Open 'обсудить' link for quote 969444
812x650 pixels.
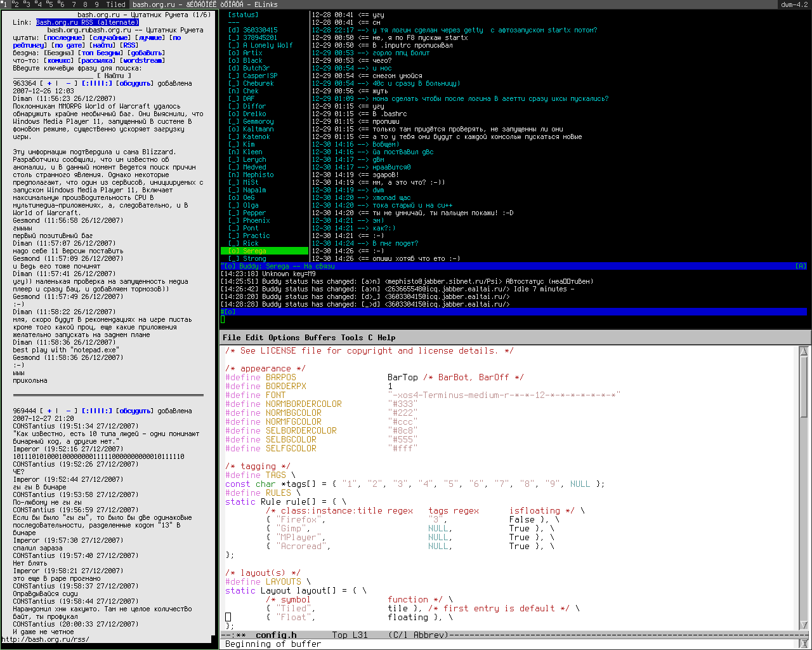click(x=134, y=411)
